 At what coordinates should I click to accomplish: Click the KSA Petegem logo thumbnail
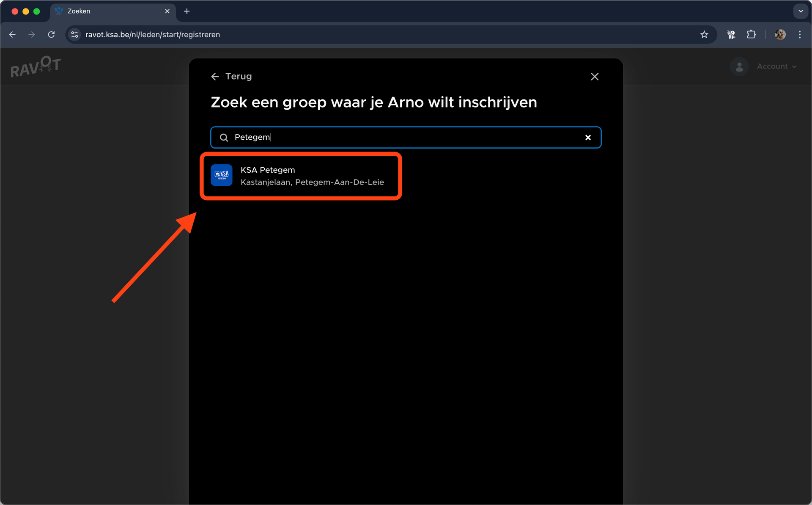pos(222,175)
